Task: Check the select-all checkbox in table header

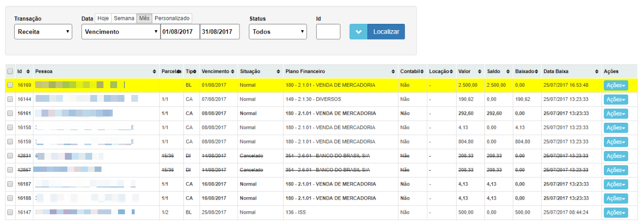Action: point(10,72)
